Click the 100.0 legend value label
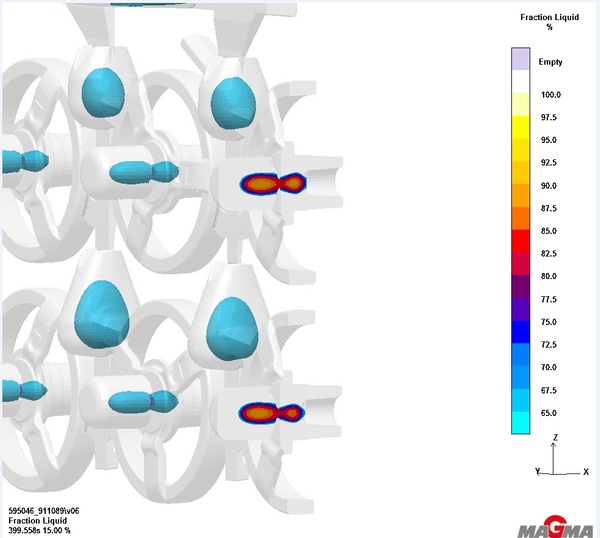 point(551,95)
